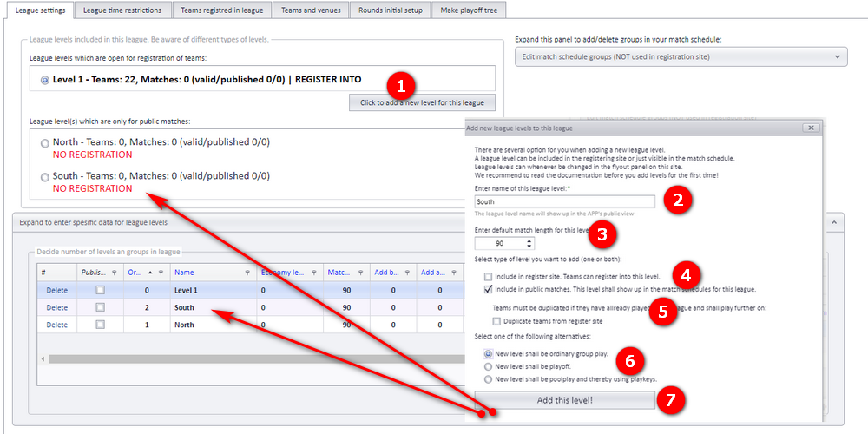Click the filter icon in Economy level column
The width and height of the screenshot is (868, 434).
tap(314, 273)
